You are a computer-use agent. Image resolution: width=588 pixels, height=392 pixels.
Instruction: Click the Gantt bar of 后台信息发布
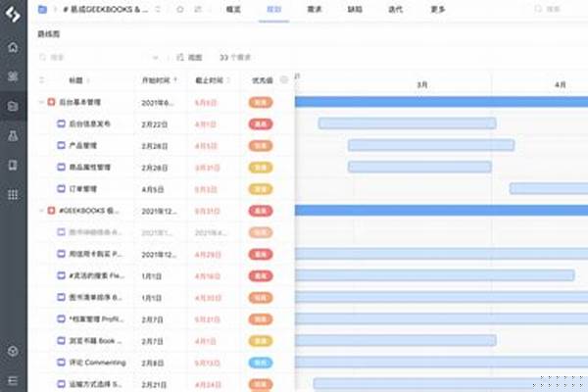click(408, 123)
